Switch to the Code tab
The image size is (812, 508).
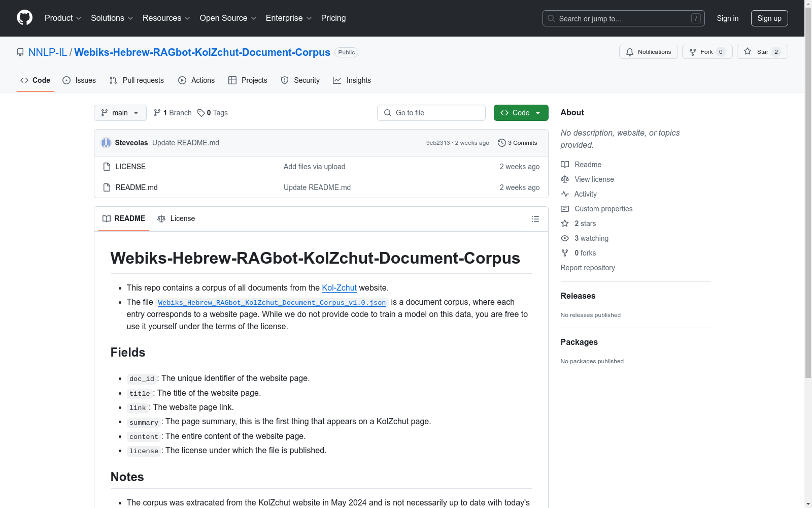36,80
